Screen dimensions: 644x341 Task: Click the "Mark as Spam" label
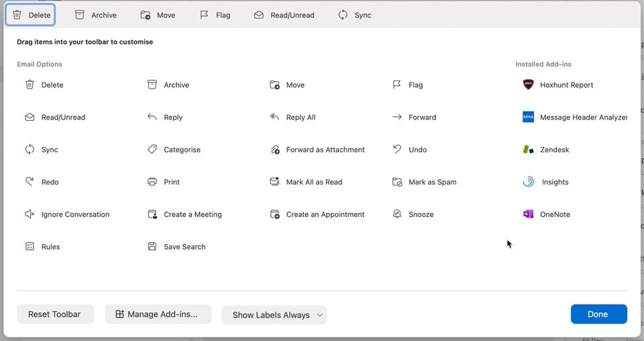point(433,182)
